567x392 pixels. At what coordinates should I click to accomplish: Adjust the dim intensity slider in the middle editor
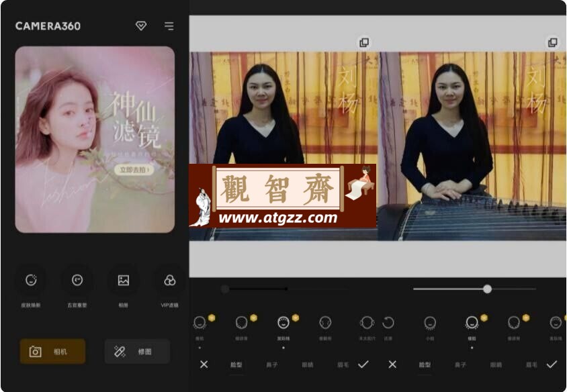point(286,289)
